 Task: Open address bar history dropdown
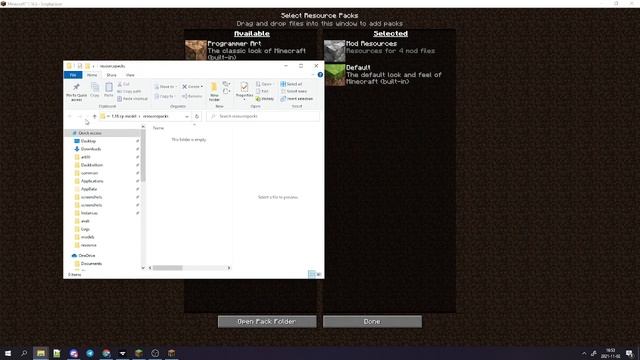click(187, 116)
